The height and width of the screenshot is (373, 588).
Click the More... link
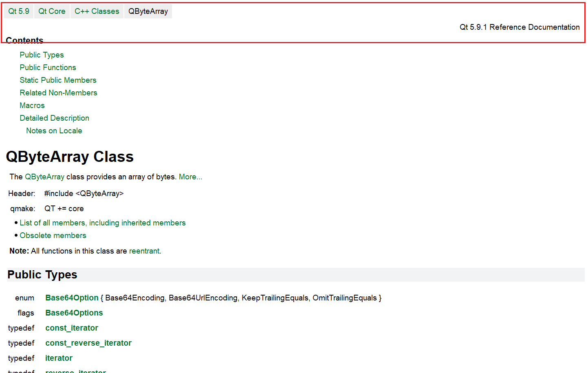pos(190,177)
